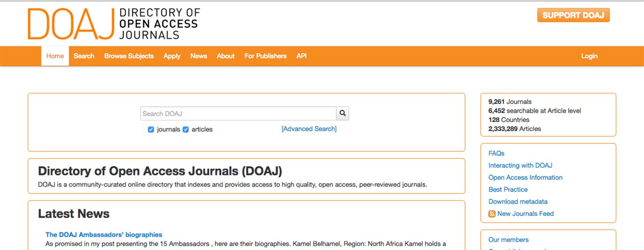The width and height of the screenshot is (644, 250).
Task: Focus the Search DOAJ input field
Action: coord(238,113)
